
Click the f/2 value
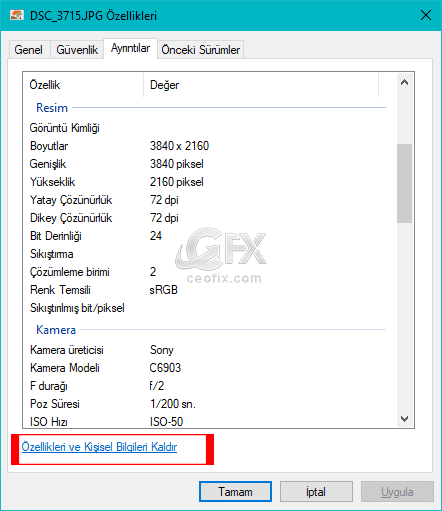(157, 386)
